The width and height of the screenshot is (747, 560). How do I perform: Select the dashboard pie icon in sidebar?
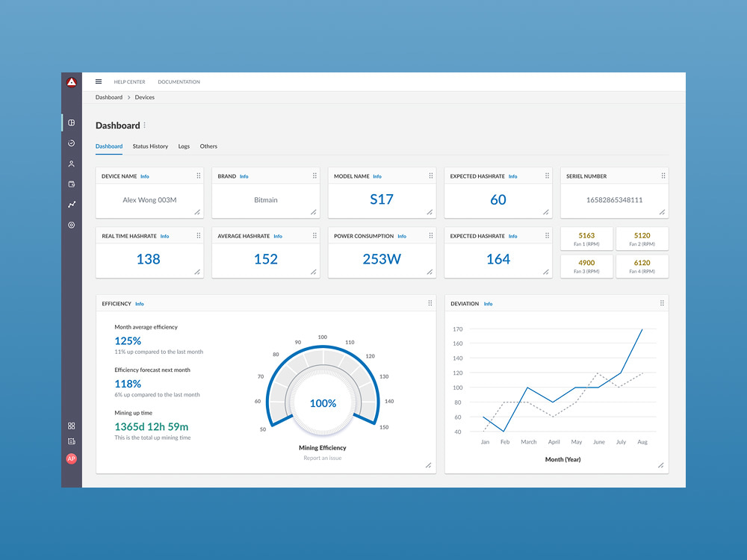[x=72, y=123]
